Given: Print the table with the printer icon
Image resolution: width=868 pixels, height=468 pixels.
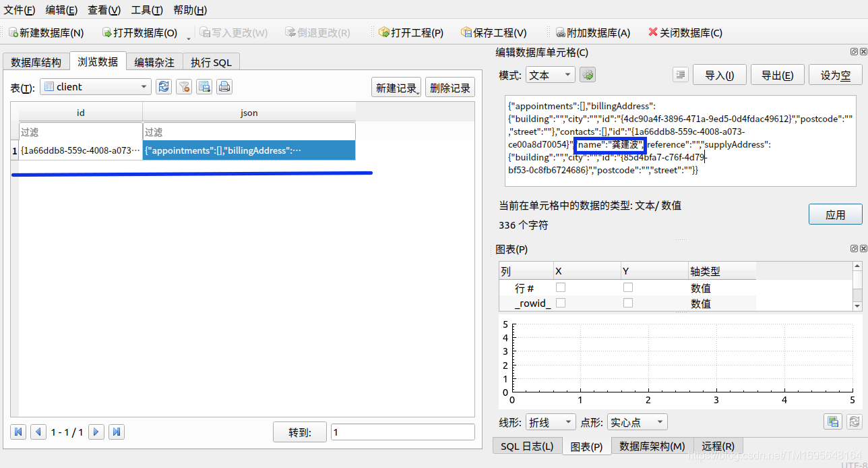Looking at the screenshot, I should pyautogui.click(x=224, y=86).
